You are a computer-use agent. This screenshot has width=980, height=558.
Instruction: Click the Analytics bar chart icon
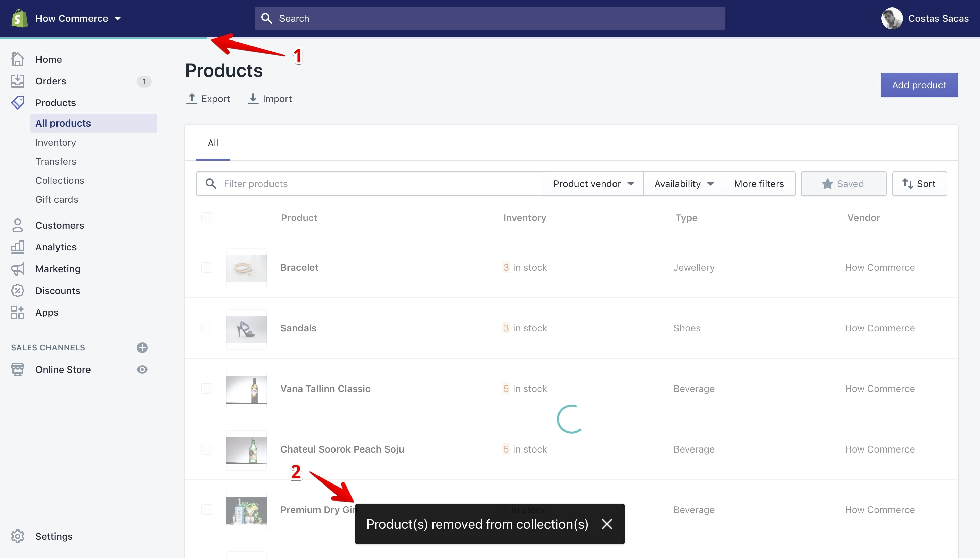[x=18, y=247]
